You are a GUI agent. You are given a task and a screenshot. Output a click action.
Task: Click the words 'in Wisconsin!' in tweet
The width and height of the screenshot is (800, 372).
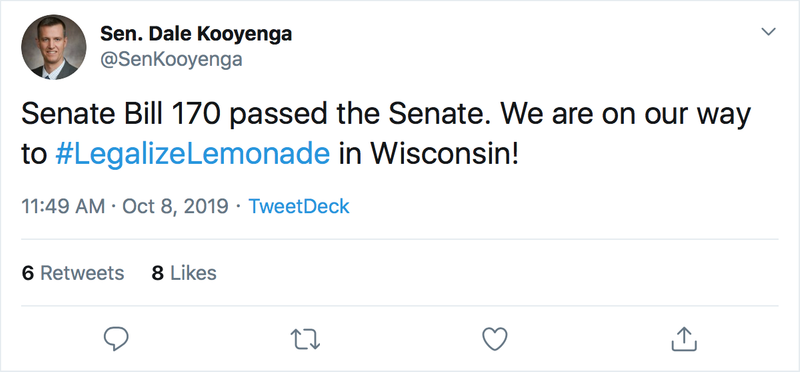click(429, 155)
